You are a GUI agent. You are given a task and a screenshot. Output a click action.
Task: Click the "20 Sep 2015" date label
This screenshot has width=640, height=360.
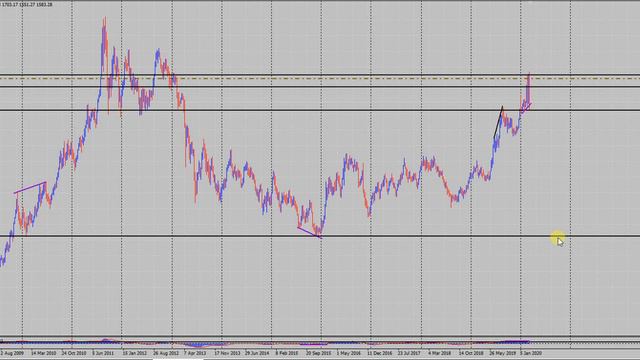[318, 353]
